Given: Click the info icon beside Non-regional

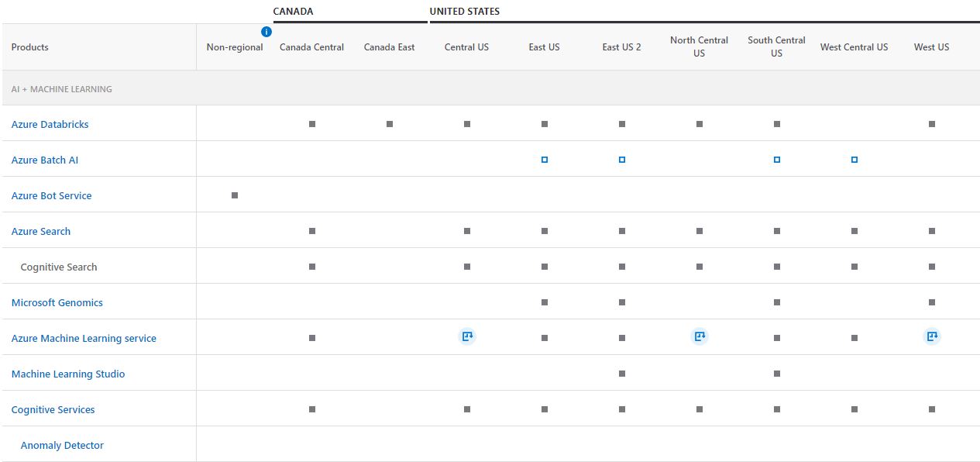Looking at the screenshot, I should 266,32.
